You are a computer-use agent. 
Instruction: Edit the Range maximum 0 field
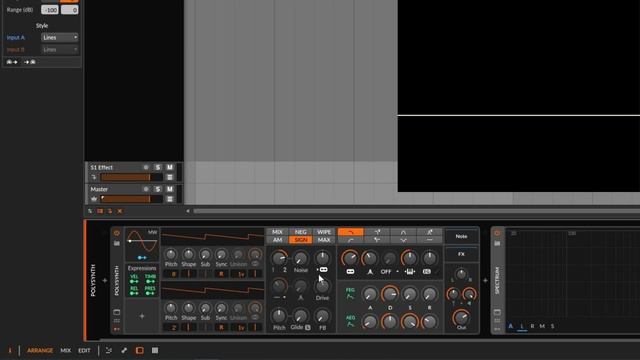tap(70, 10)
